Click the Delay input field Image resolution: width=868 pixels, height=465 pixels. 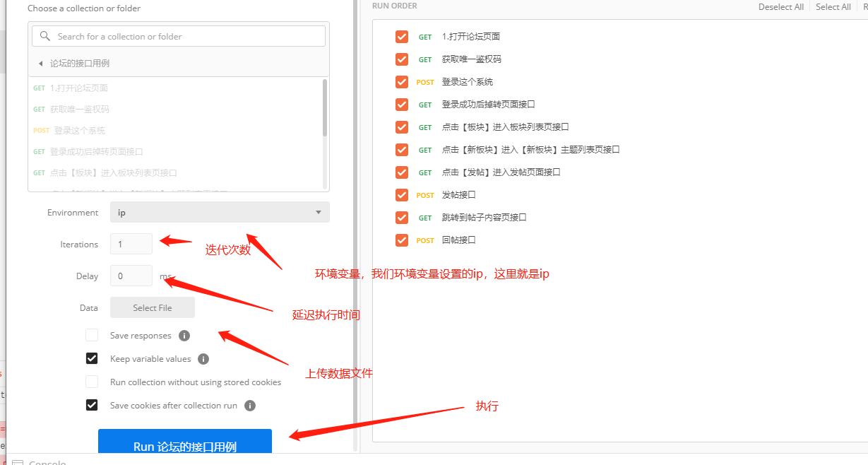click(x=131, y=276)
